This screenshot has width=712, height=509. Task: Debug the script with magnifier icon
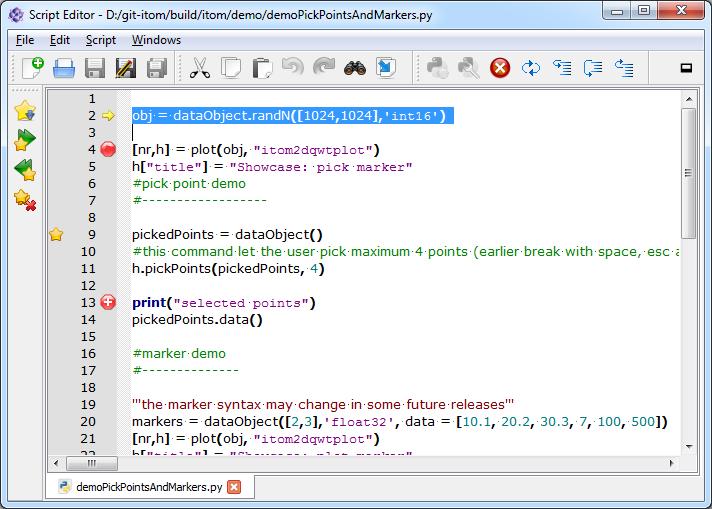pos(469,68)
